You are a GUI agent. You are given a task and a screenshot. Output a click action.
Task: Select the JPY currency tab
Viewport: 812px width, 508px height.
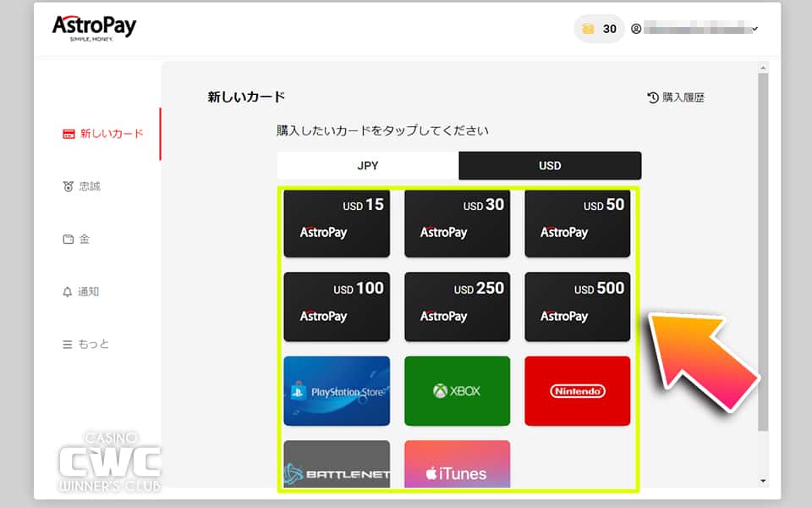(367, 166)
